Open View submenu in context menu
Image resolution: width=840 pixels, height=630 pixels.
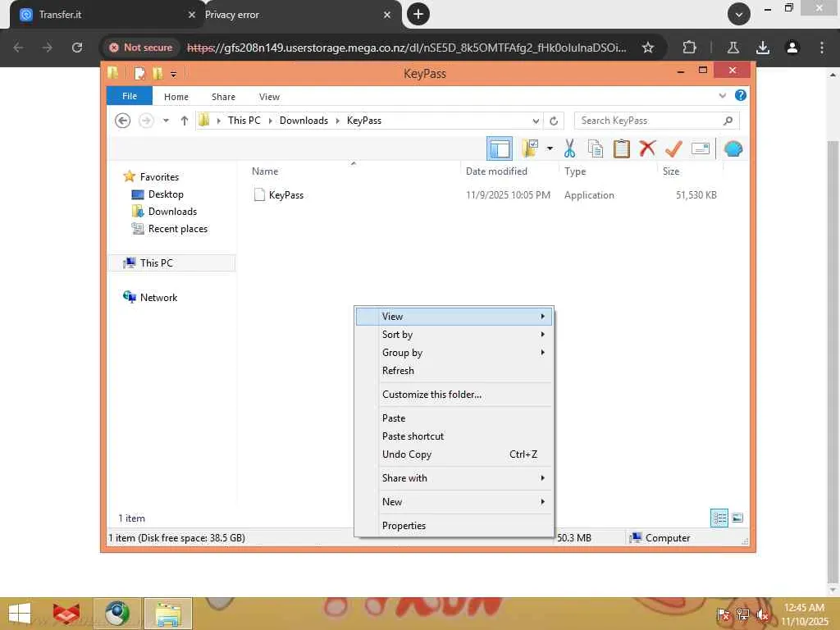coord(454,317)
